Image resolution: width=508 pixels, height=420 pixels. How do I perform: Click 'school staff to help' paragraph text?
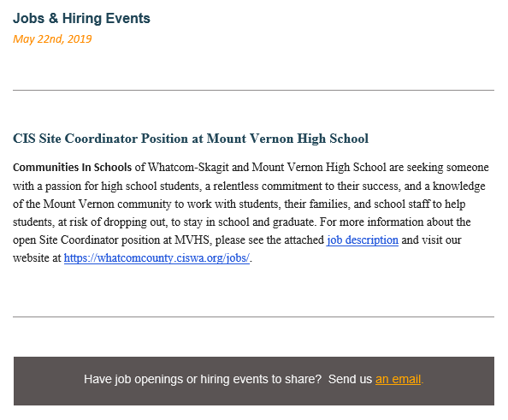click(420, 204)
